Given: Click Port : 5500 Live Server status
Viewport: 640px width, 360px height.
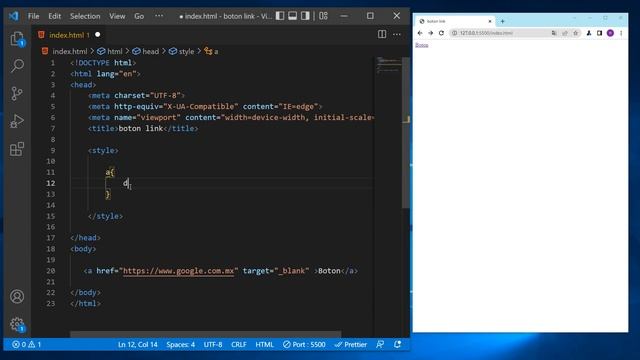Looking at the screenshot, I should tap(304, 344).
